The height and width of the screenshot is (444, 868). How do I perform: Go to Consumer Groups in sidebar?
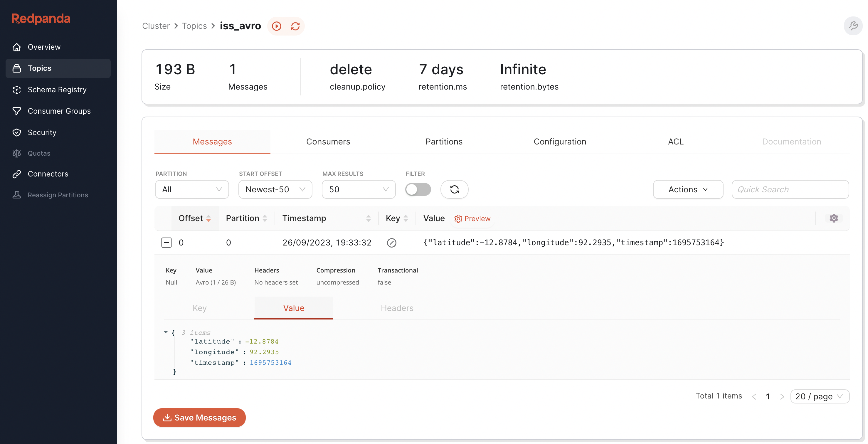click(x=59, y=111)
